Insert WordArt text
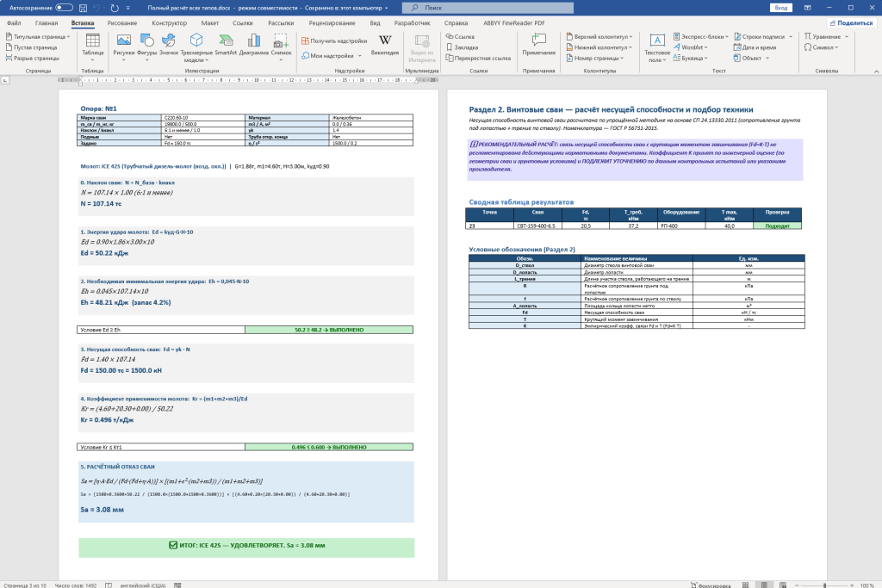Screen dimensions: 882x588 coord(690,47)
